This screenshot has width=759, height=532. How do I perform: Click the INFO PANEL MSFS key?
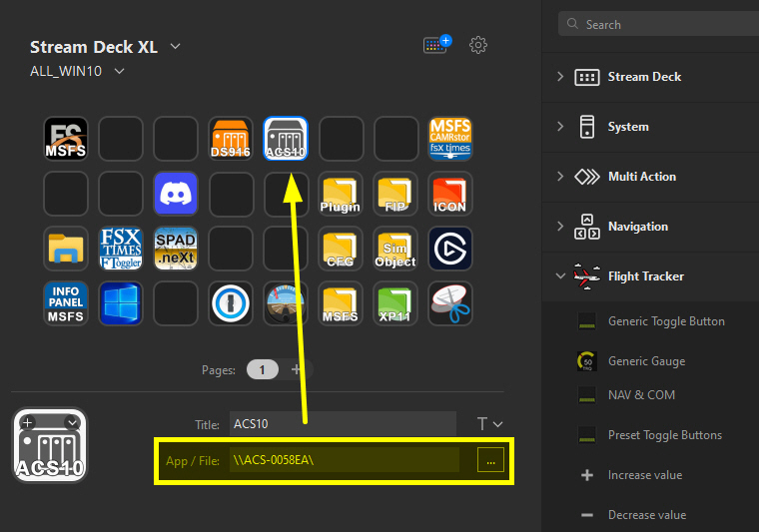pyautogui.click(x=66, y=303)
